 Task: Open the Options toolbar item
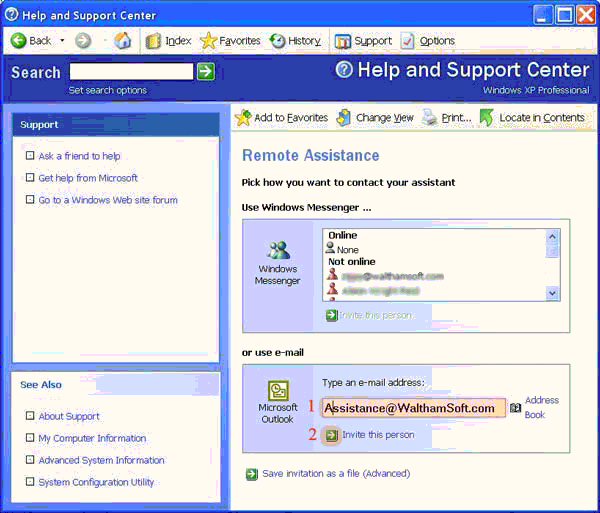[x=428, y=41]
